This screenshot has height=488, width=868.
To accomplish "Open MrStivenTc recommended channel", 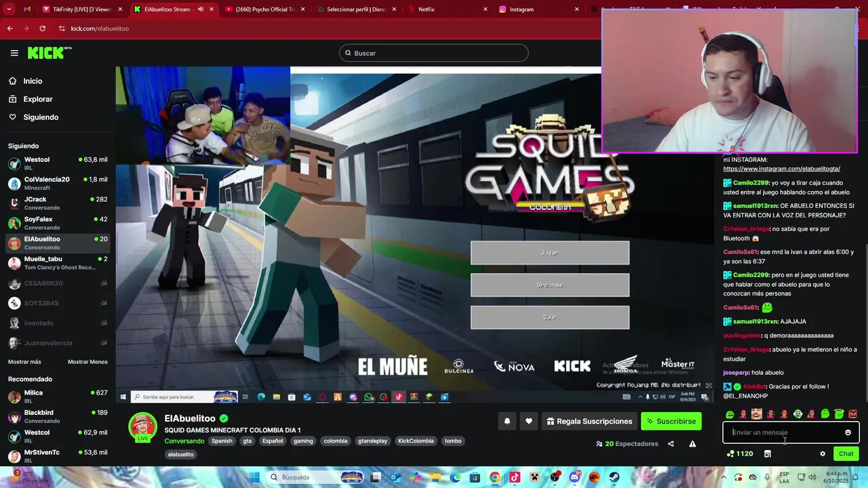I will tap(58, 456).
